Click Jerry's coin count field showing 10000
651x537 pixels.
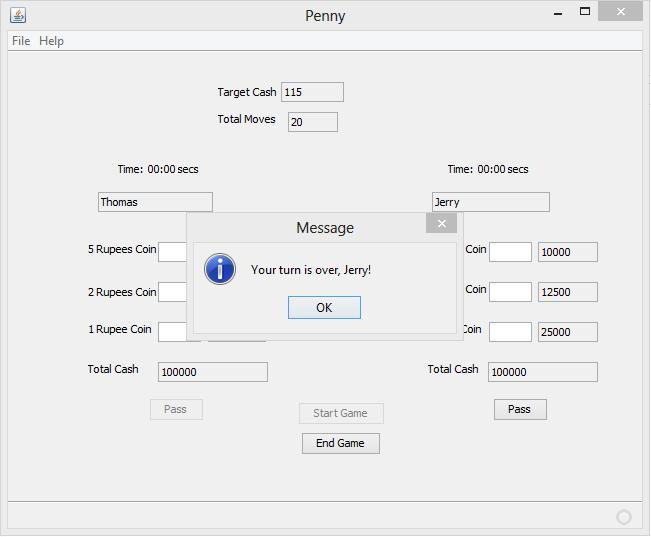click(x=567, y=252)
